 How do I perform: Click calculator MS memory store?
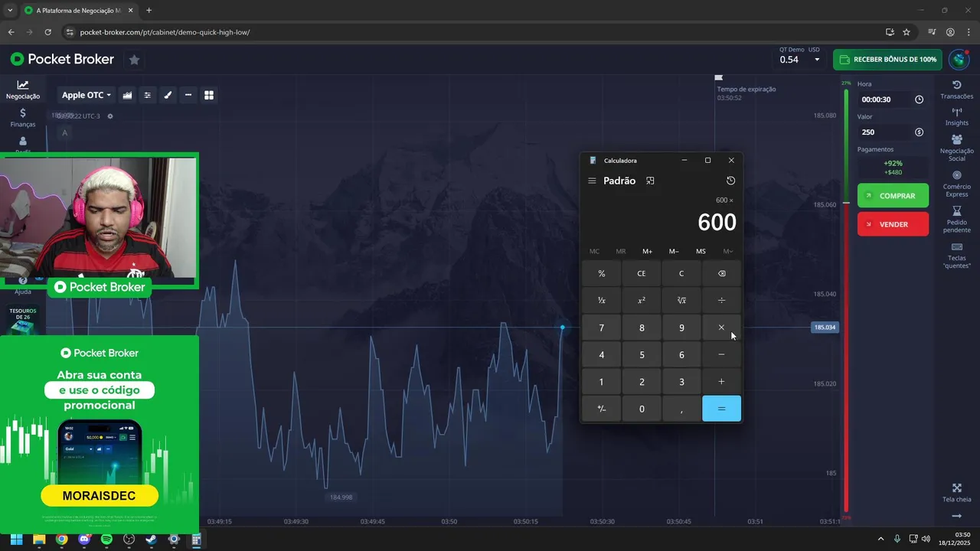point(701,251)
